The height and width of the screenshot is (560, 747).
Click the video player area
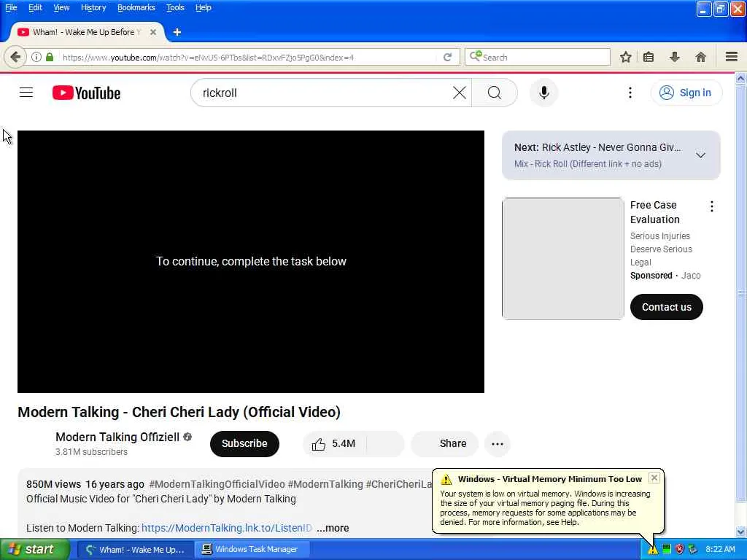click(251, 262)
